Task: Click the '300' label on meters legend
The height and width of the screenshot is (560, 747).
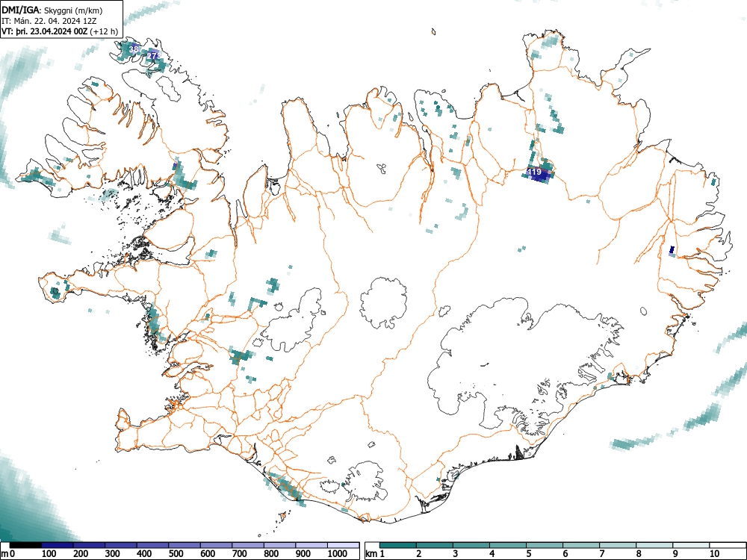Action: point(112,554)
